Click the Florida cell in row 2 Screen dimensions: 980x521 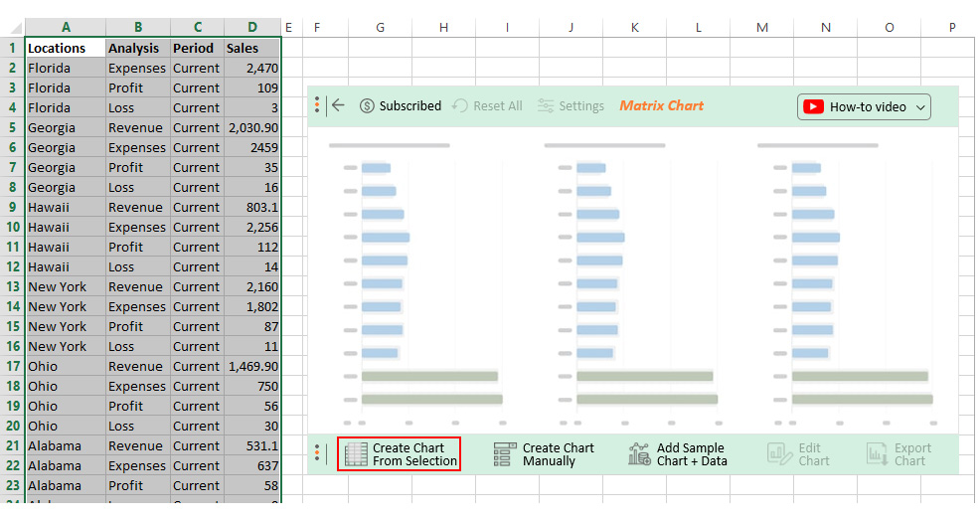pyautogui.click(x=66, y=69)
